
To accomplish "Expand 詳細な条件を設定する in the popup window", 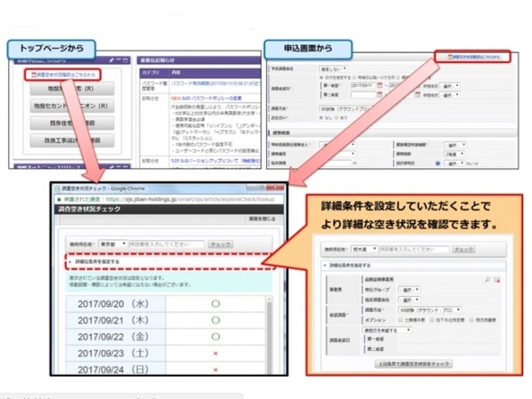I will (97, 262).
